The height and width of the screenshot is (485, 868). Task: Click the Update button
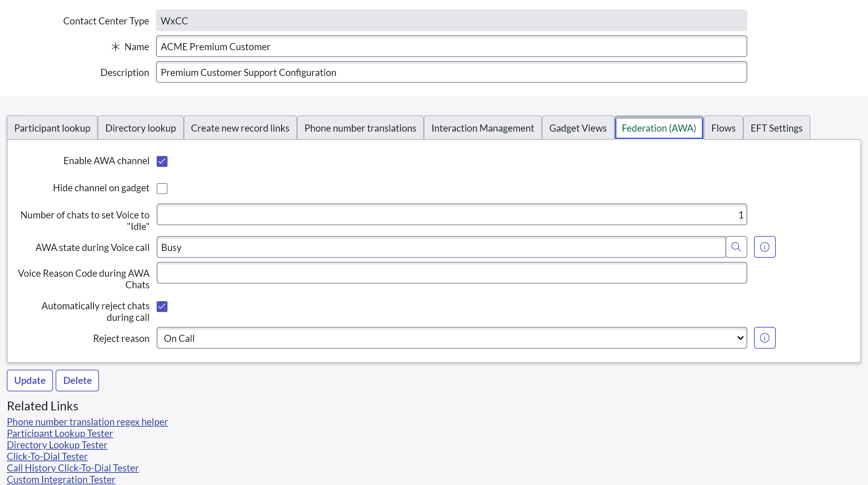(x=30, y=380)
